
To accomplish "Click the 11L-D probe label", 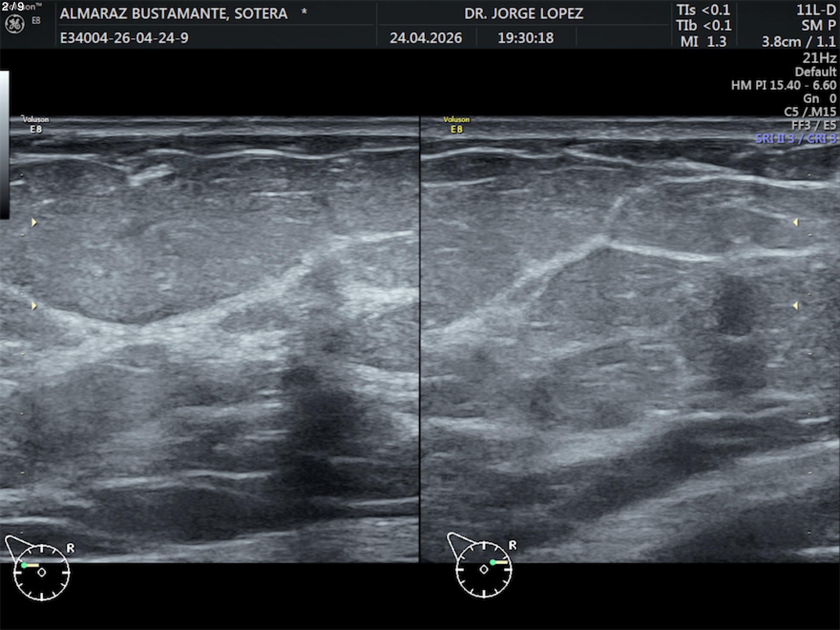I will [816, 10].
